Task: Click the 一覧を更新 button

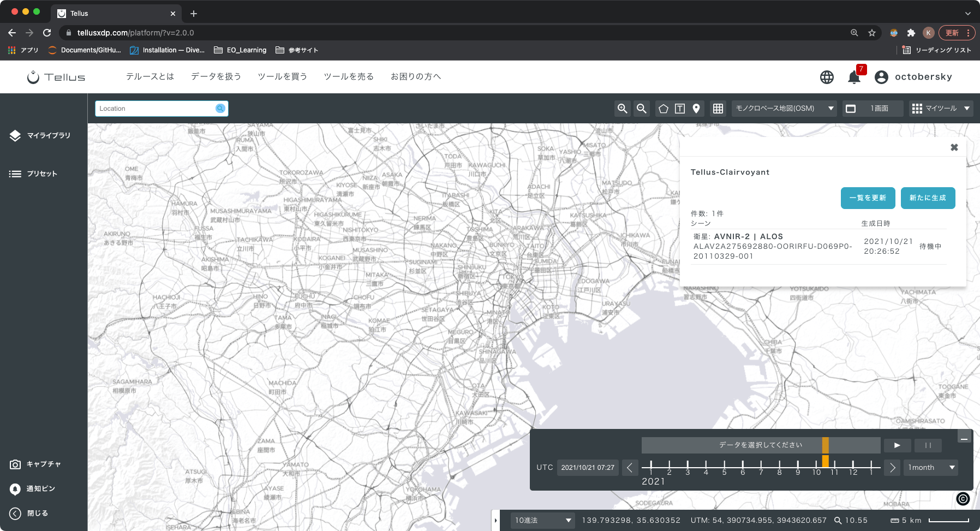Action: coord(868,198)
